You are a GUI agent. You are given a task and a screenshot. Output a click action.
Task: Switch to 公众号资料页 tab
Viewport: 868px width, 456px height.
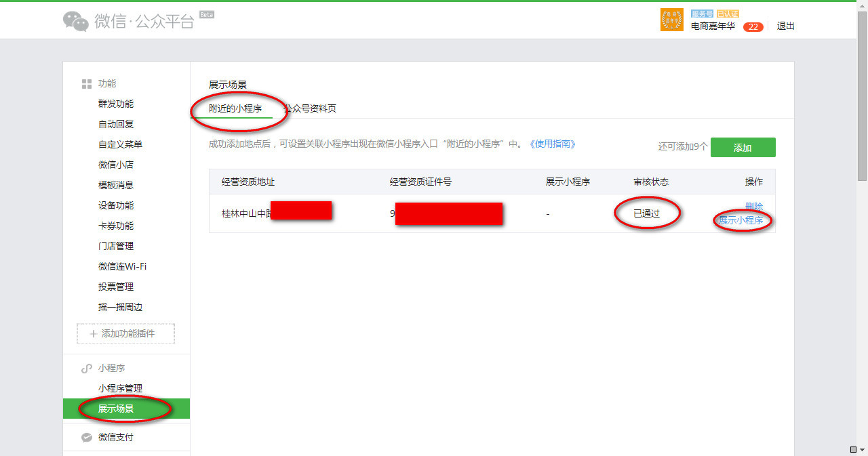click(x=310, y=108)
